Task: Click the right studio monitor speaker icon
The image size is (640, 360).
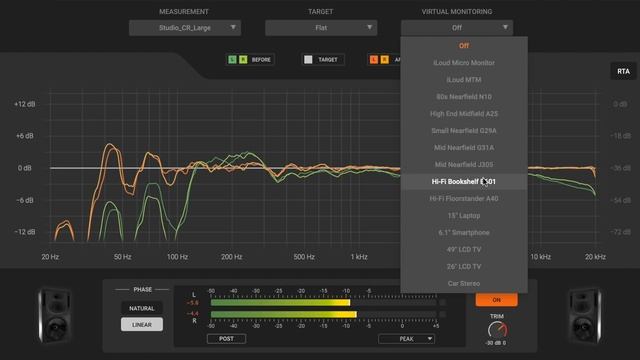Action: click(x=585, y=316)
